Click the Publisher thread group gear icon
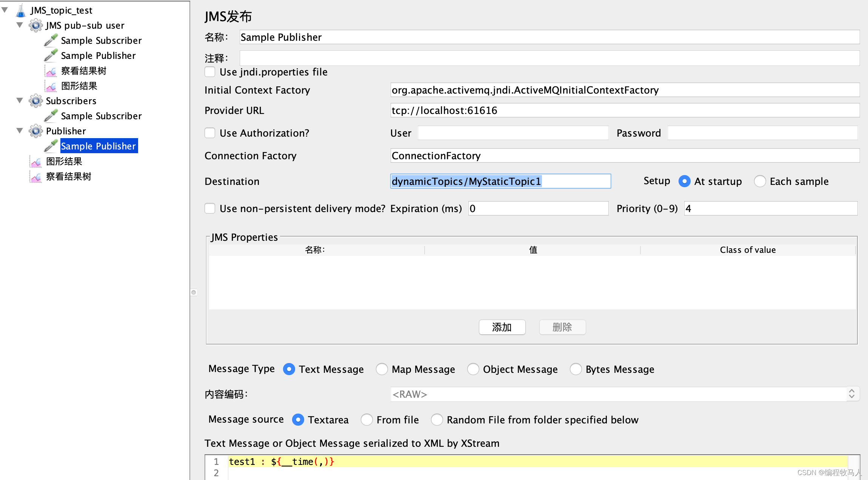The width and height of the screenshot is (868, 480). pyautogui.click(x=35, y=131)
